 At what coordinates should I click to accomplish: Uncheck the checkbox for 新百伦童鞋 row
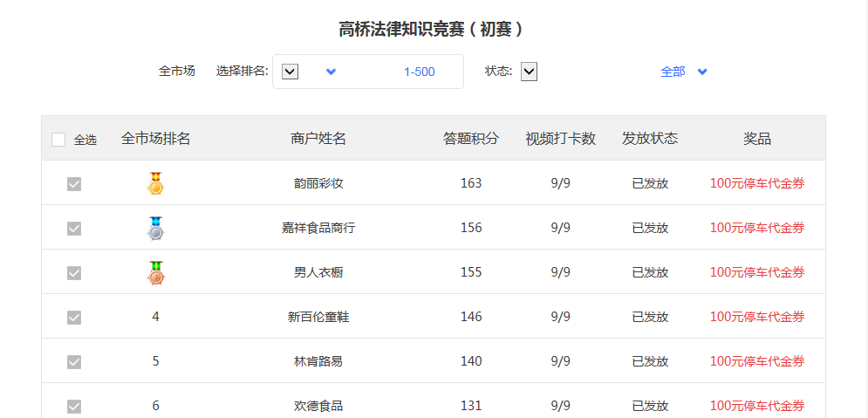[x=74, y=318]
